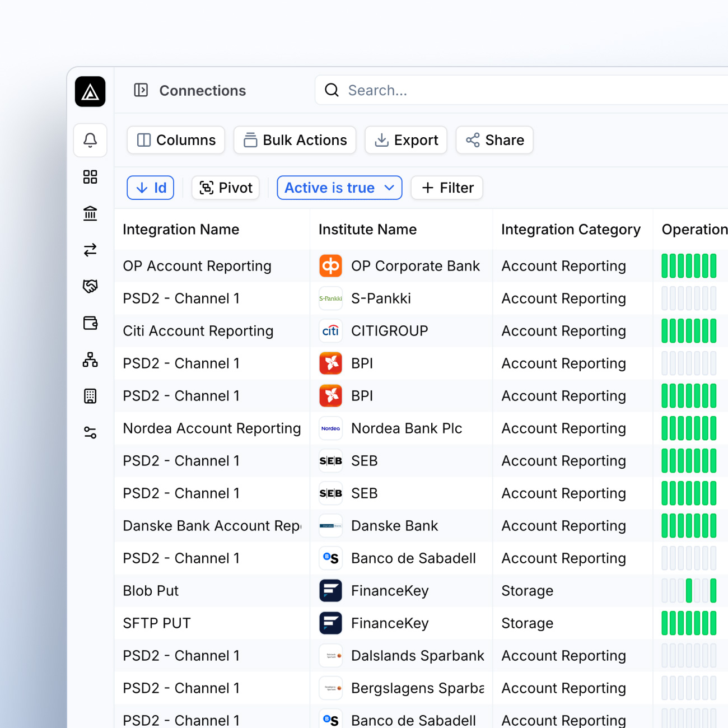Open the transfers arrows sidebar icon

pos(90,250)
